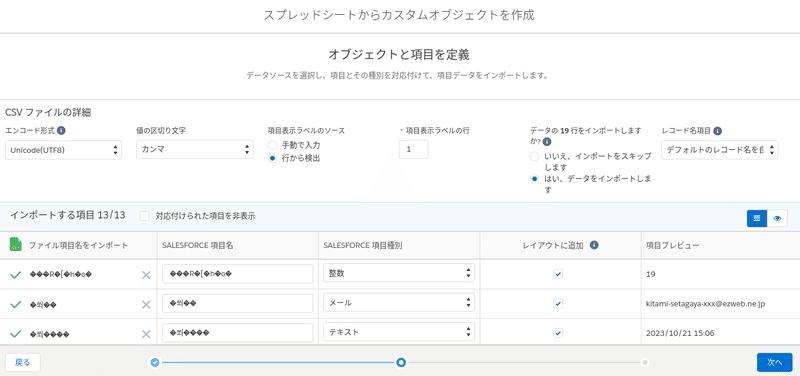Remove first field row with X icon

coord(146,275)
